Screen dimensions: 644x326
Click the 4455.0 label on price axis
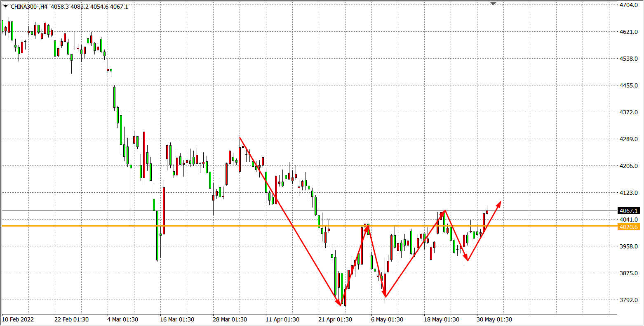tap(629, 85)
